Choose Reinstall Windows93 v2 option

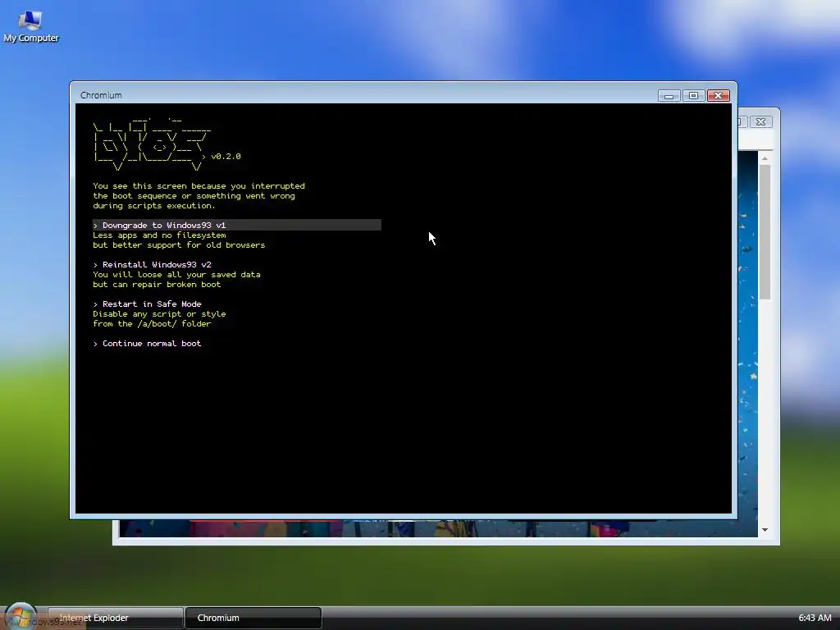click(x=152, y=265)
